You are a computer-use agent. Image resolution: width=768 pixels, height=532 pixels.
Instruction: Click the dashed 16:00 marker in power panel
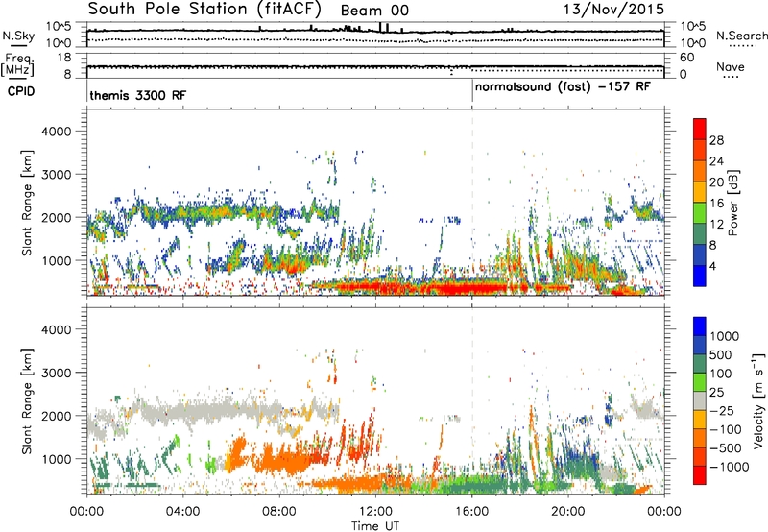click(x=472, y=202)
